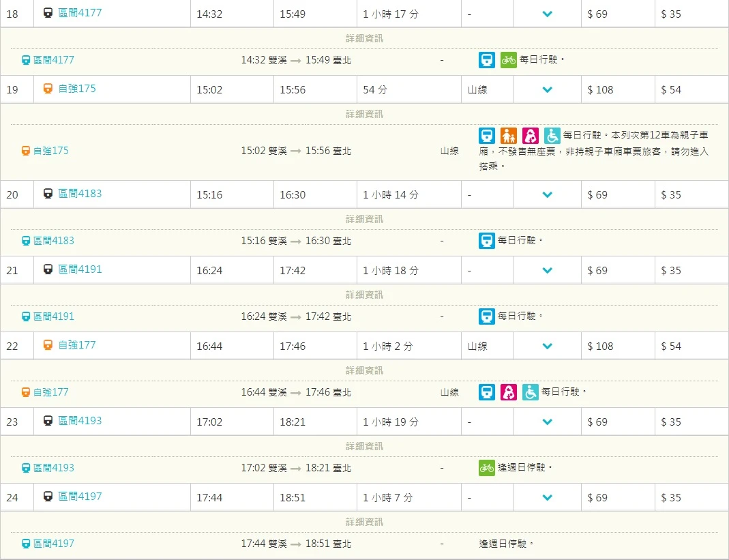Collapse row 24 區間4197 details chevron

coord(547,498)
